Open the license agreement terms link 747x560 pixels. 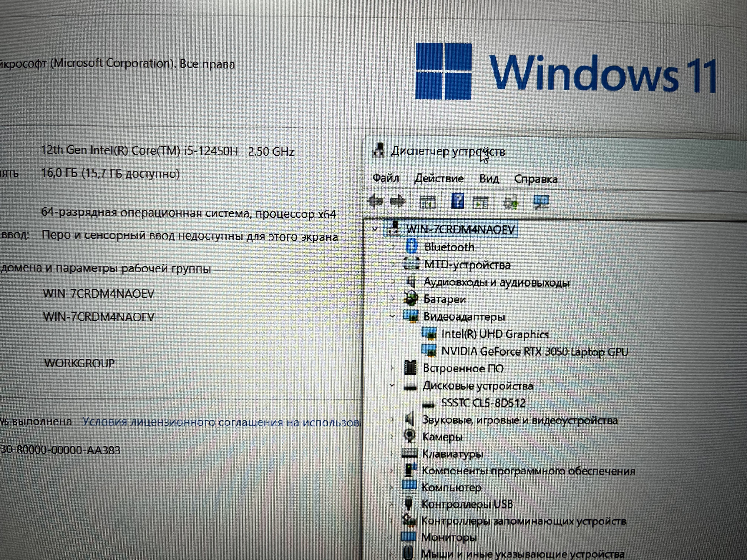click(x=221, y=422)
